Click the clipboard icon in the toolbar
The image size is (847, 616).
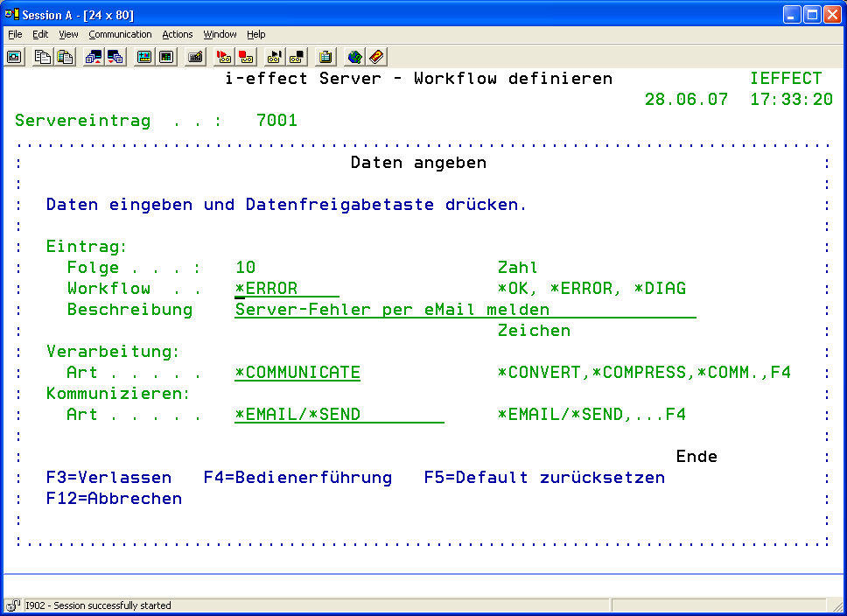[325, 57]
